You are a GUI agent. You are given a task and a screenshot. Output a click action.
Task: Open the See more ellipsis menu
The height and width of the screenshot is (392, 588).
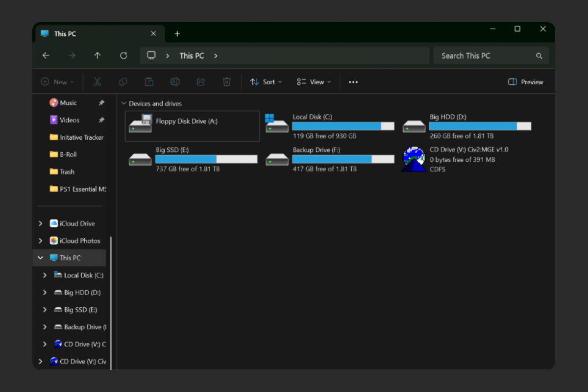(353, 82)
